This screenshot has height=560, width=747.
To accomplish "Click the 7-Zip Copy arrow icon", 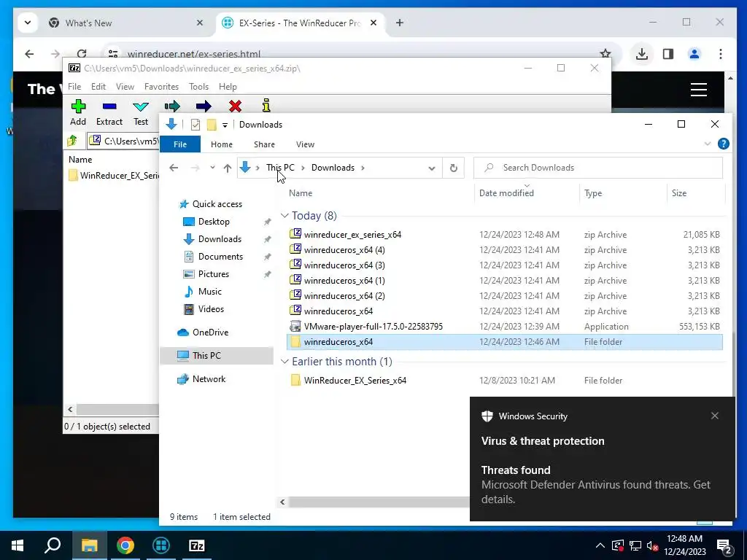I will point(172,106).
